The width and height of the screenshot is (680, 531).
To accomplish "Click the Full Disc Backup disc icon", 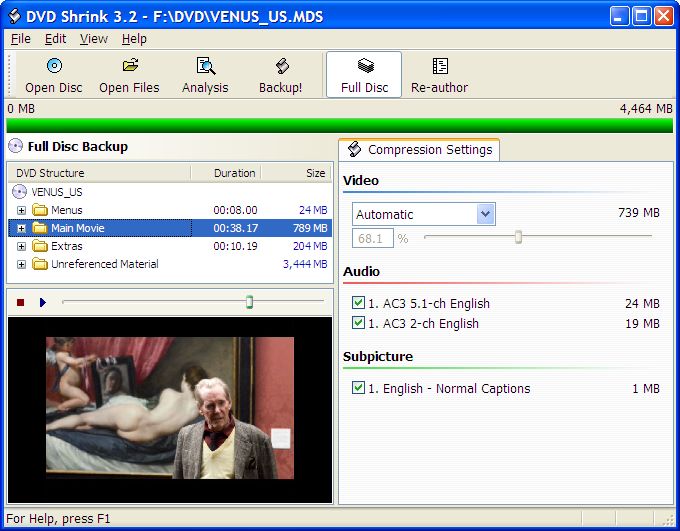I will 15,146.
